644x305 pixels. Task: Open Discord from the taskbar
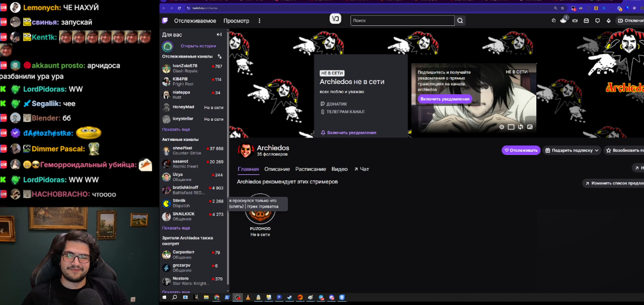pyautogui.click(x=331, y=297)
